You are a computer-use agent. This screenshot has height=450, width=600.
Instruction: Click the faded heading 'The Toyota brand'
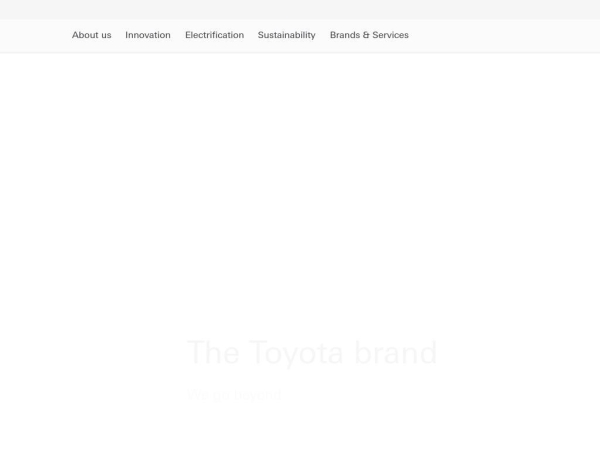coord(312,353)
